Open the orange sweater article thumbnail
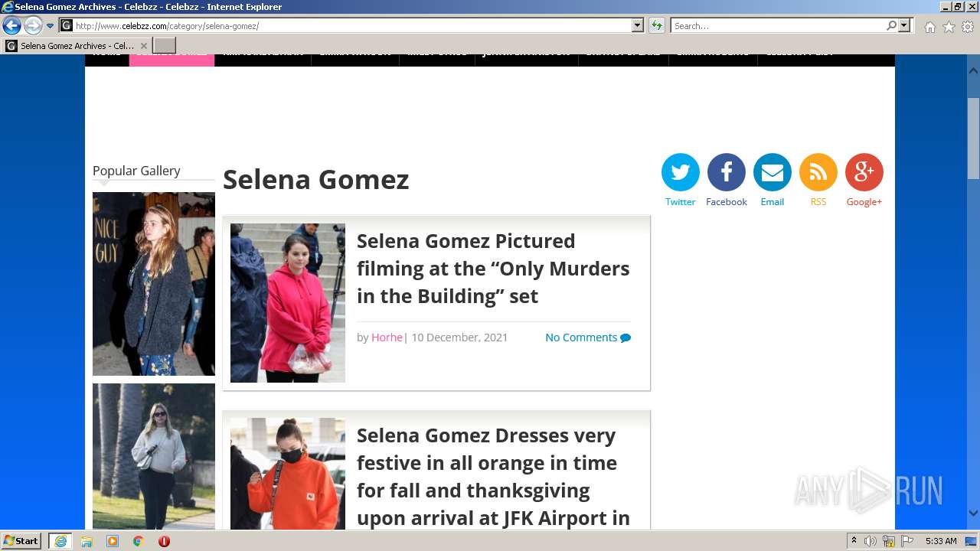980x551 pixels. (288, 474)
